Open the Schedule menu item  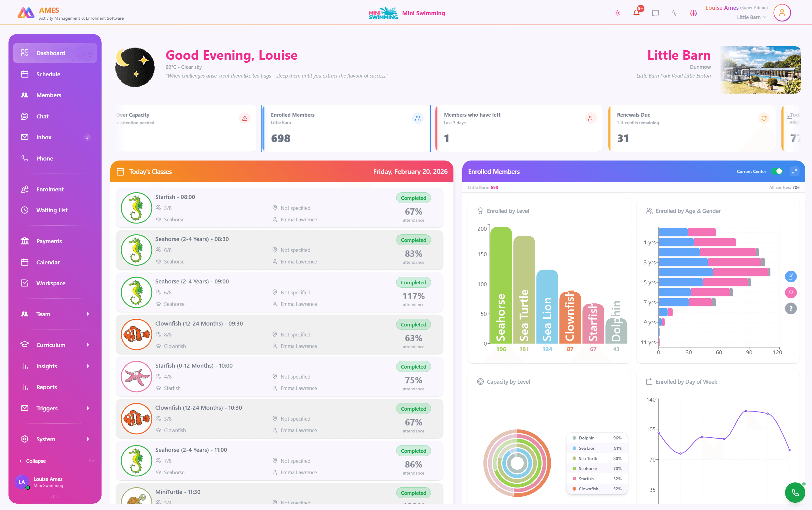[x=55, y=74]
